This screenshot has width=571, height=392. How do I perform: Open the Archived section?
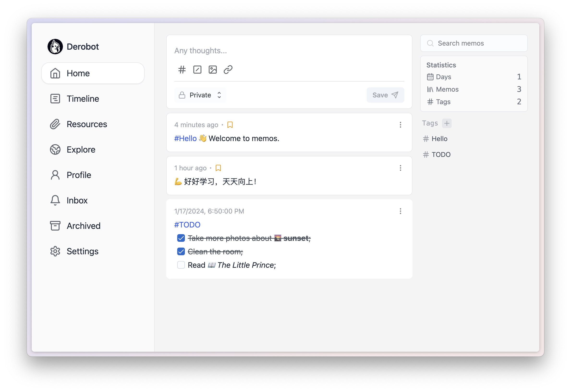pyautogui.click(x=83, y=226)
